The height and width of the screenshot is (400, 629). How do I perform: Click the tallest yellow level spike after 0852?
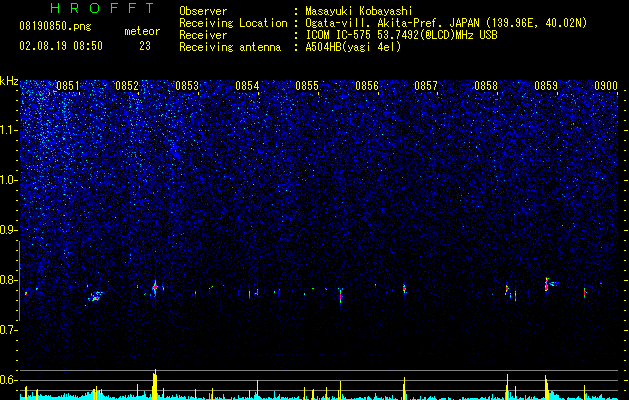(155, 384)
